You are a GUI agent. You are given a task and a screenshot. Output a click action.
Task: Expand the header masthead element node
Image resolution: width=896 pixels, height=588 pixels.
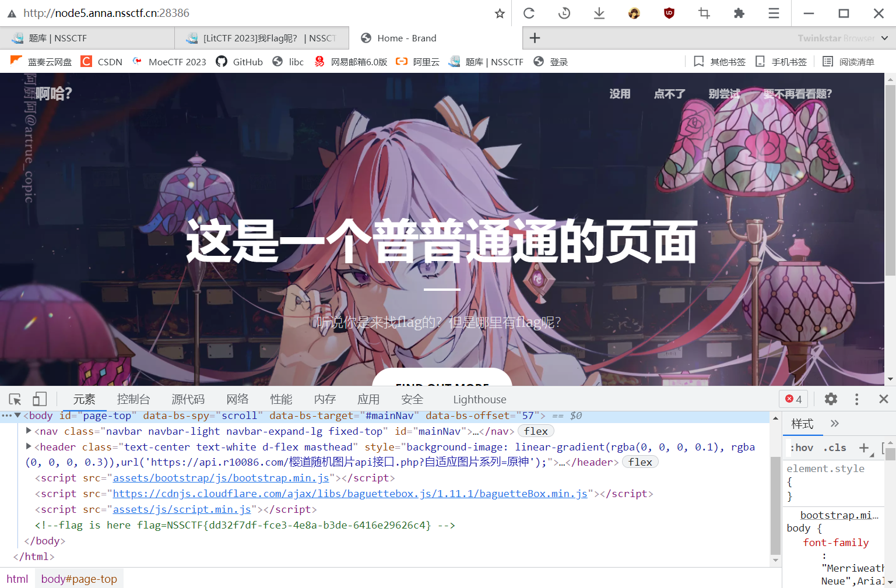click(x=29, y=447)
